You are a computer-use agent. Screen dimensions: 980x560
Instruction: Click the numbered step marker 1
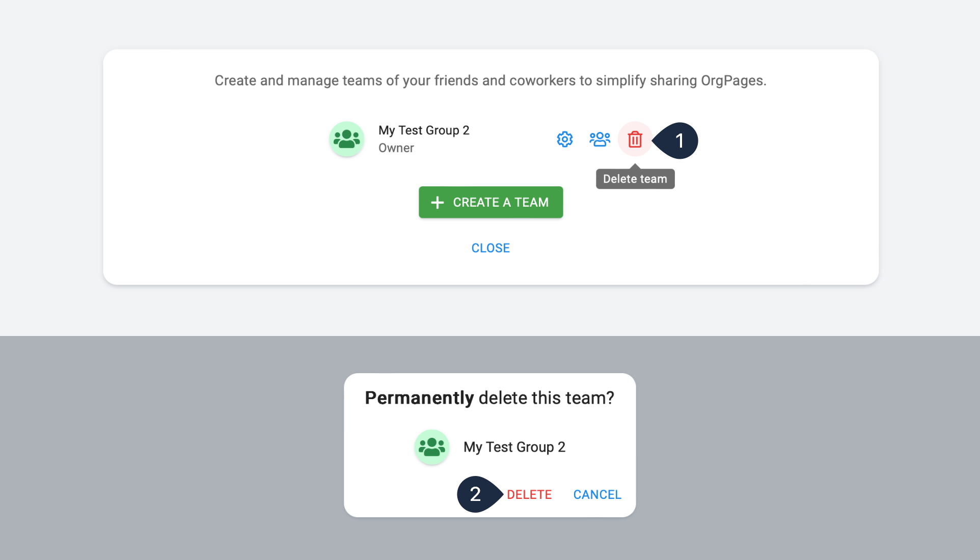point(678,141)
